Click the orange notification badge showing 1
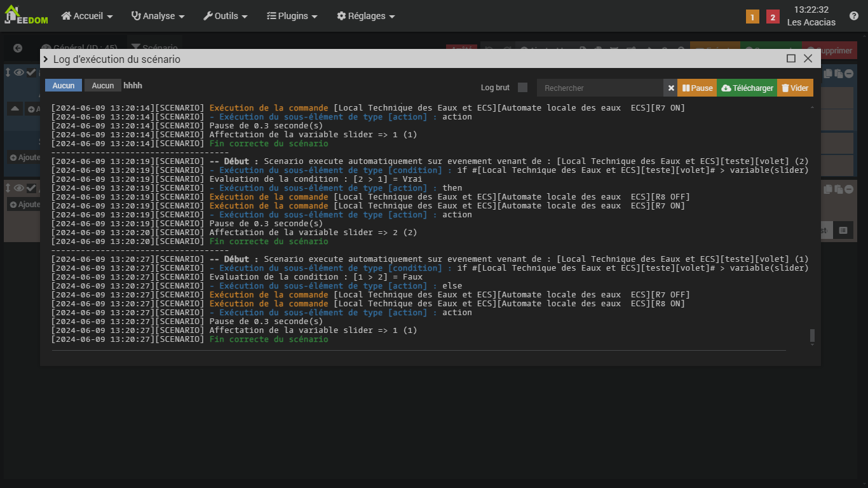Viewport: 868px width, 488px height. [752, 17]
